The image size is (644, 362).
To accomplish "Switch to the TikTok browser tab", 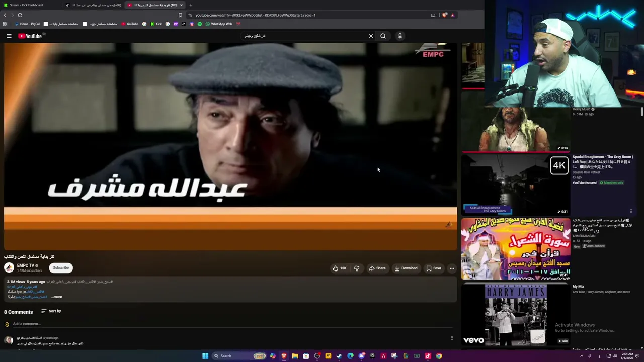I will pyautogui.click(x=94, y=5).
